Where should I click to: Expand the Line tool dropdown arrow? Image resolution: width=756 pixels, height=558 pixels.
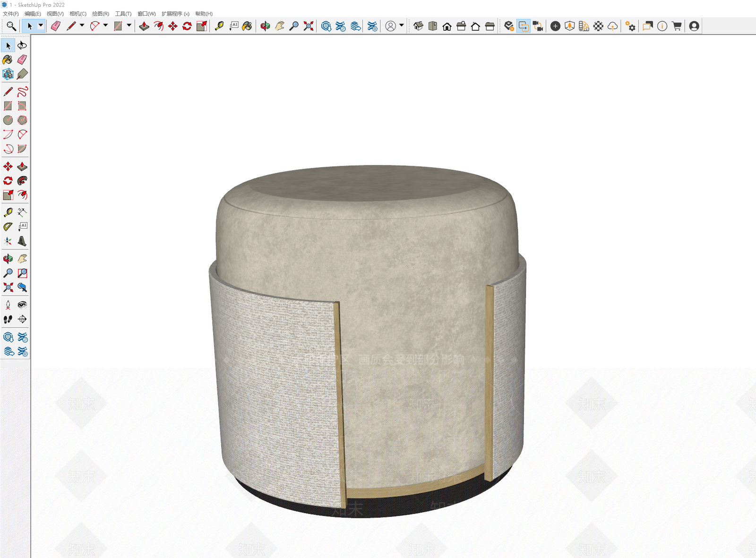[x=82, y=26]
